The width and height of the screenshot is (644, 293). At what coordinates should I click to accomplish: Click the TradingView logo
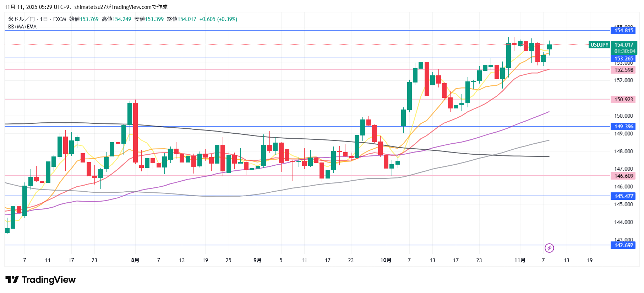pyautogui.click(x=40, y=280)
